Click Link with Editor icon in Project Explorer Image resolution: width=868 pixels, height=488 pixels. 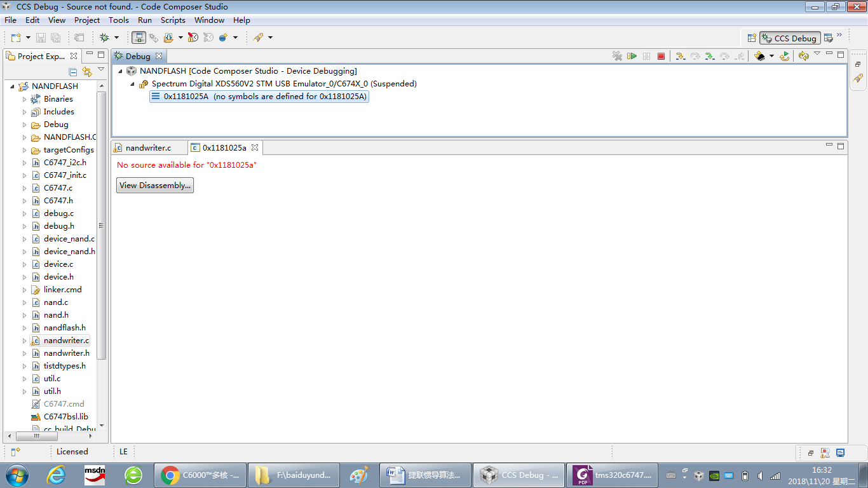[87, 71]
